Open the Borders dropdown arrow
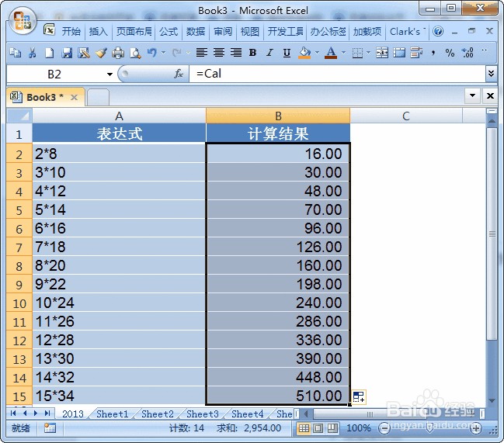This screenshot has height=443, width=504. click(368, 52)
